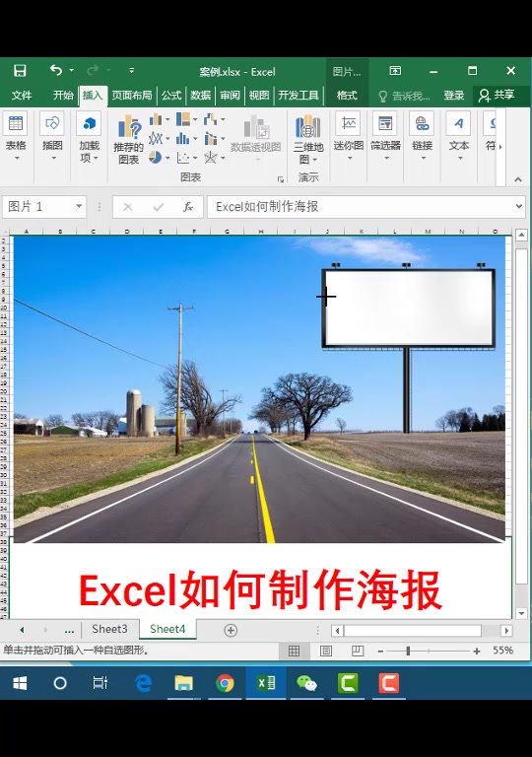Open the chart group dialog launcher
Viewport: 532px width, 757px height.
(x=281, y=179)
